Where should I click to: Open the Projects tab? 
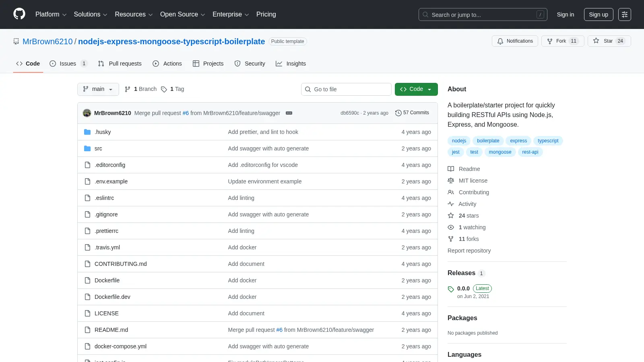[208, 64]
